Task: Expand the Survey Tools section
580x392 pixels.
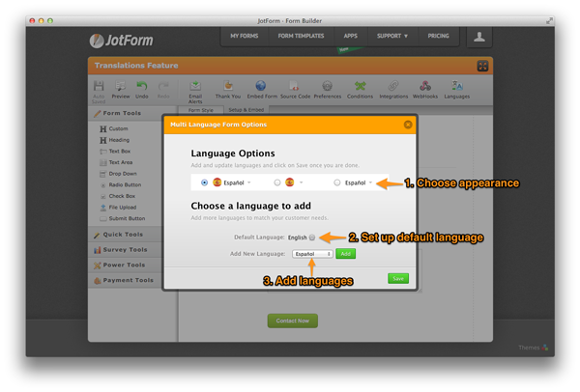Action: coord(125,250)
